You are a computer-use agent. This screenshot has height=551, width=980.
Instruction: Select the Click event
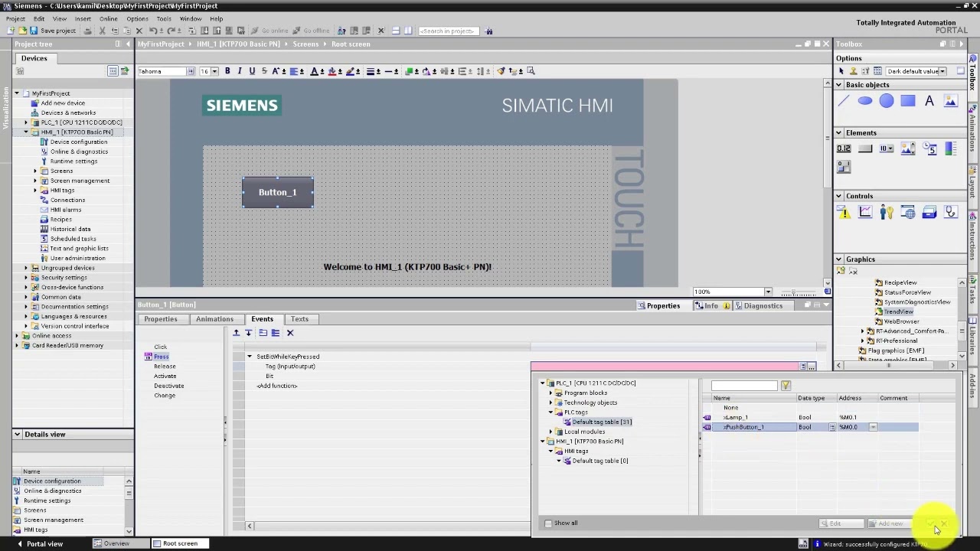(160, 347)
